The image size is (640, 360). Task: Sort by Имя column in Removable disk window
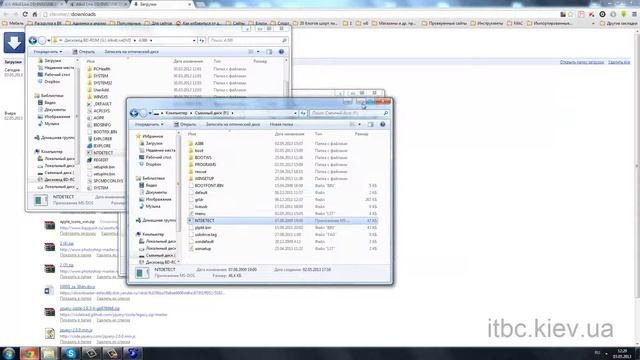pyautogui.click(x=192, y=134)
